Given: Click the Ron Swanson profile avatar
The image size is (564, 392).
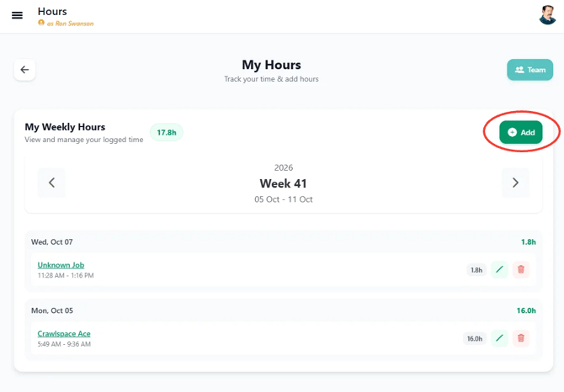Looking at the screenshot, I should click(x=547, y=15).
